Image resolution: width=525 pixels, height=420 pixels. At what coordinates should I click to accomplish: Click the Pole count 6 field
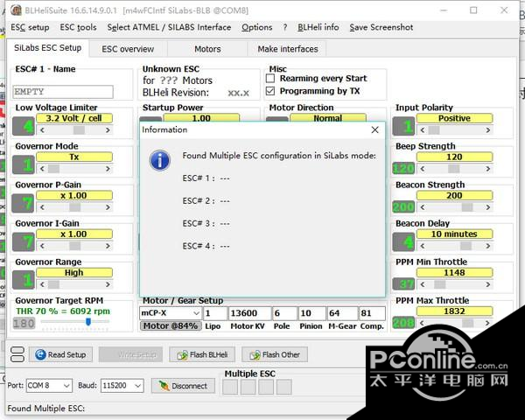click(284, 313)
